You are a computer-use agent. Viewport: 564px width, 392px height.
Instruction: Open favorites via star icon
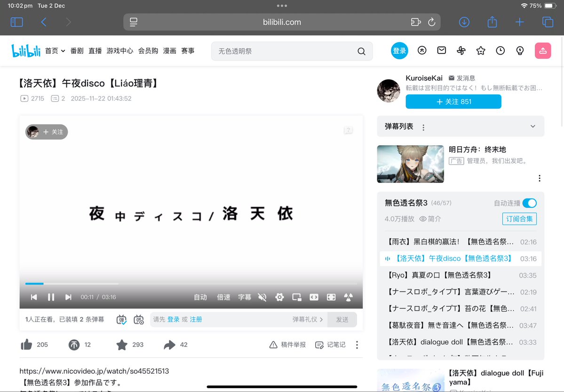(x=480, y=50)
